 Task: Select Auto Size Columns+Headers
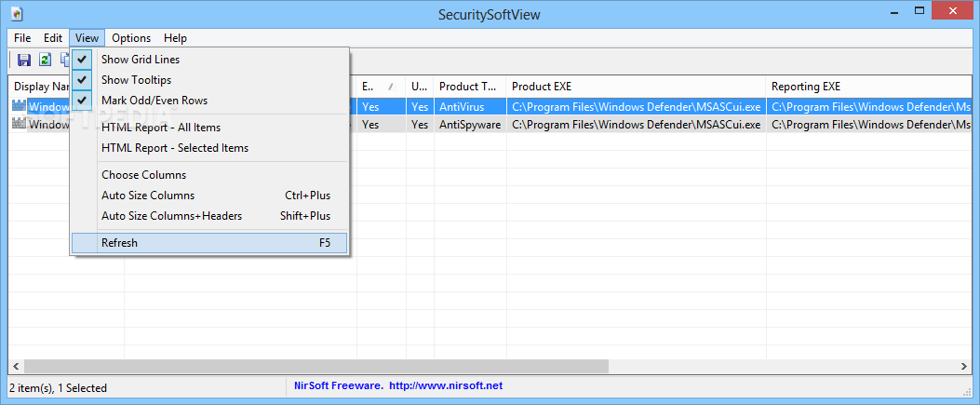point(209,216)
